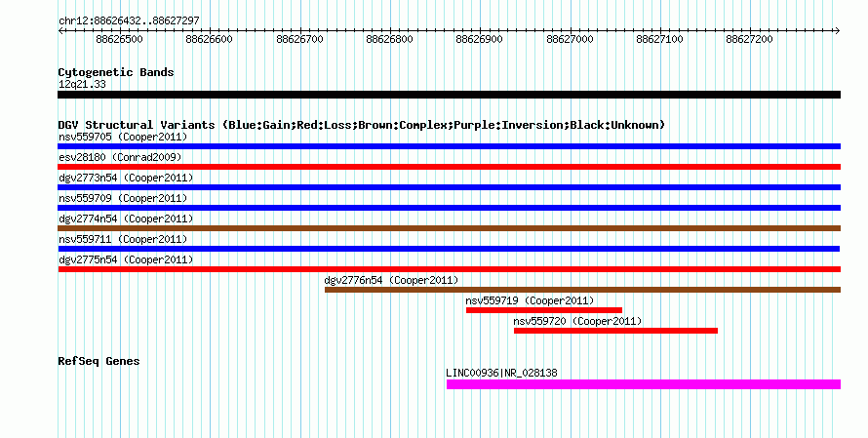Click the 88626500 ruler position
The width and height of the screenshot is (868, 438).
coord(120,39)
